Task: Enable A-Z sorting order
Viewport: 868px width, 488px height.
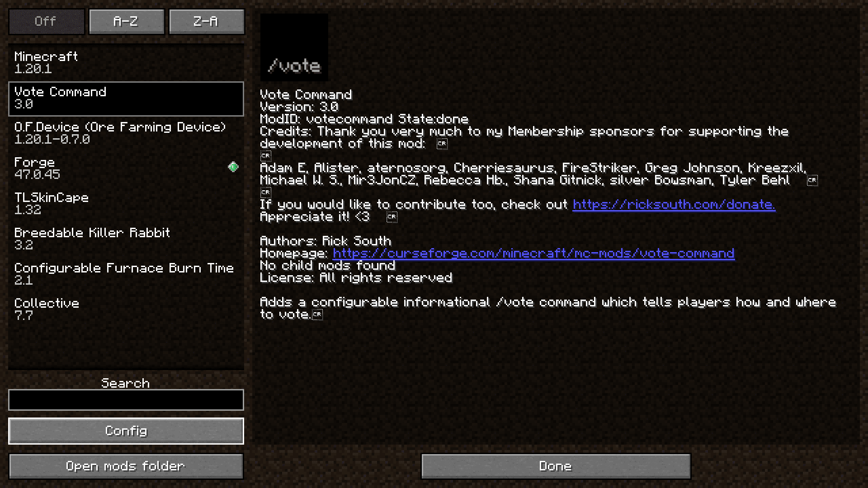Action: point(126,21)
